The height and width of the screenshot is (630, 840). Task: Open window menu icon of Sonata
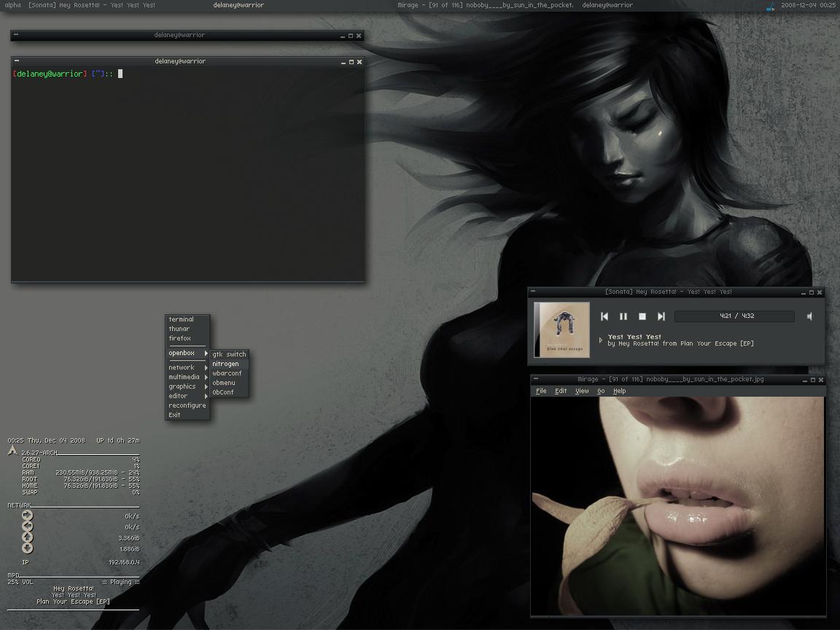pyautogui.click(x=533, y=292)
